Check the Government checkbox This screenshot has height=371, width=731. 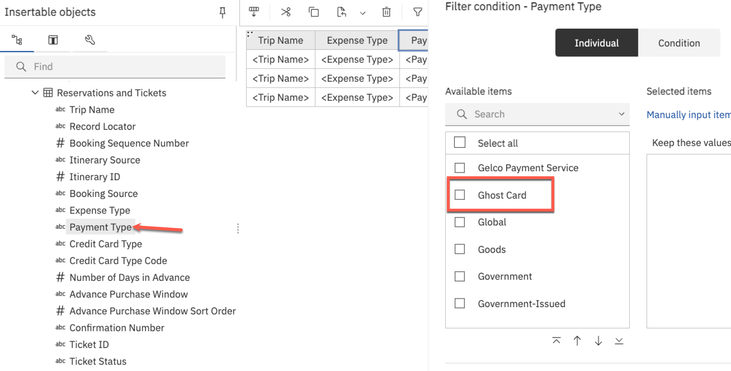(460, 276)
